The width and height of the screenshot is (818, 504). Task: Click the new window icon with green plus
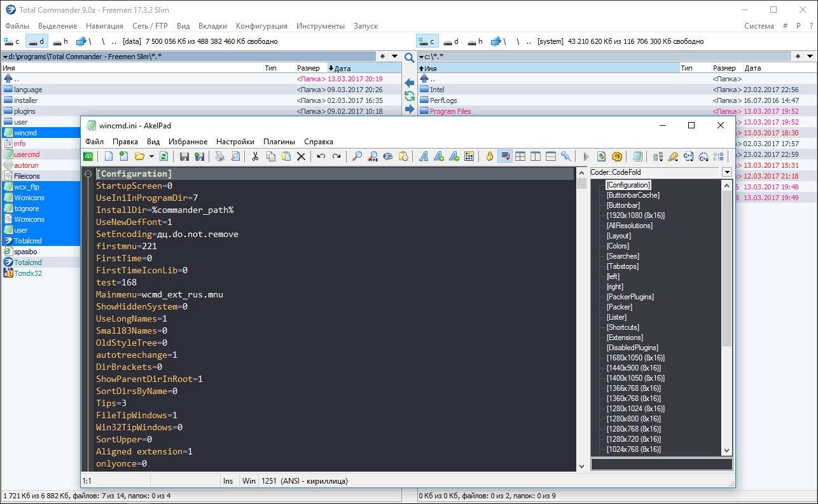pos(124,156)
